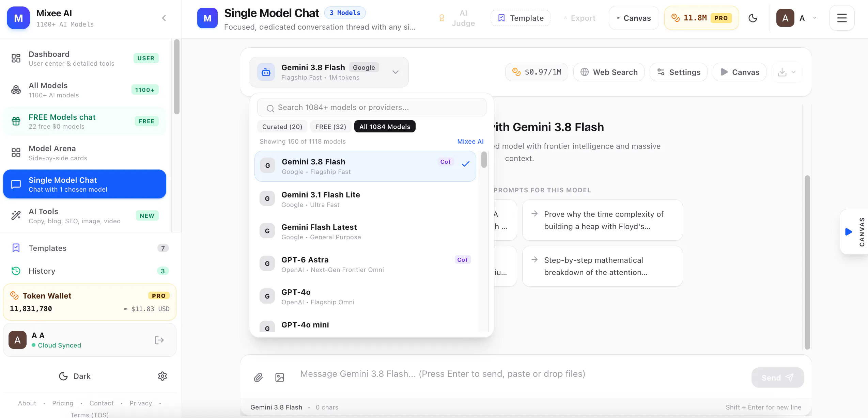The image size is (868, 418).
Task: Click the Templates bookmark icon
Action: 16,248
